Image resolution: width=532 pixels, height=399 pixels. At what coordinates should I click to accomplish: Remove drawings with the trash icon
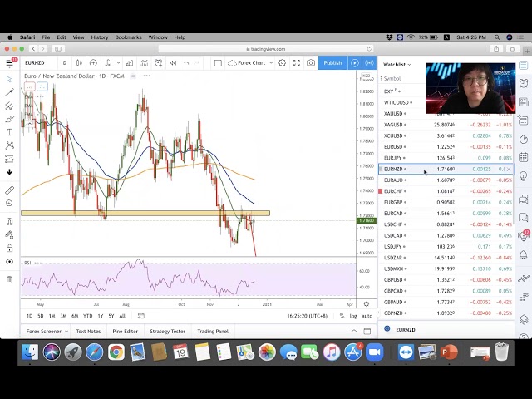pos(9,279)
